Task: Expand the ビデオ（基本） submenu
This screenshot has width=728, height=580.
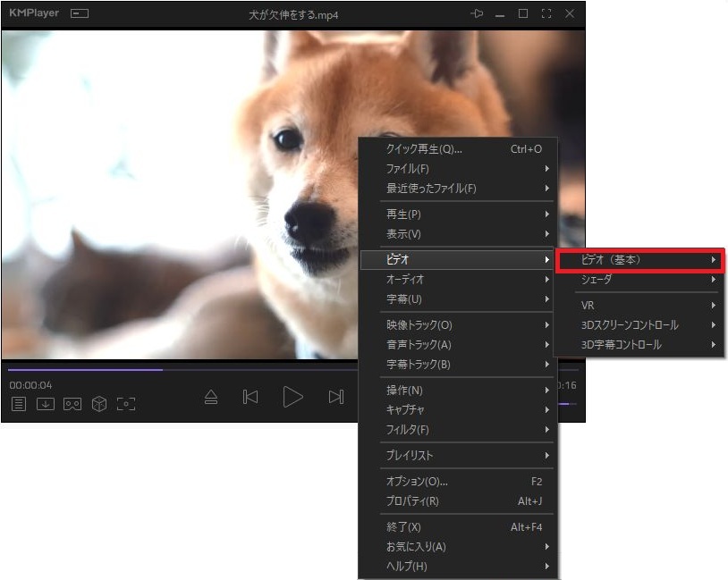Action: [639, 260]
